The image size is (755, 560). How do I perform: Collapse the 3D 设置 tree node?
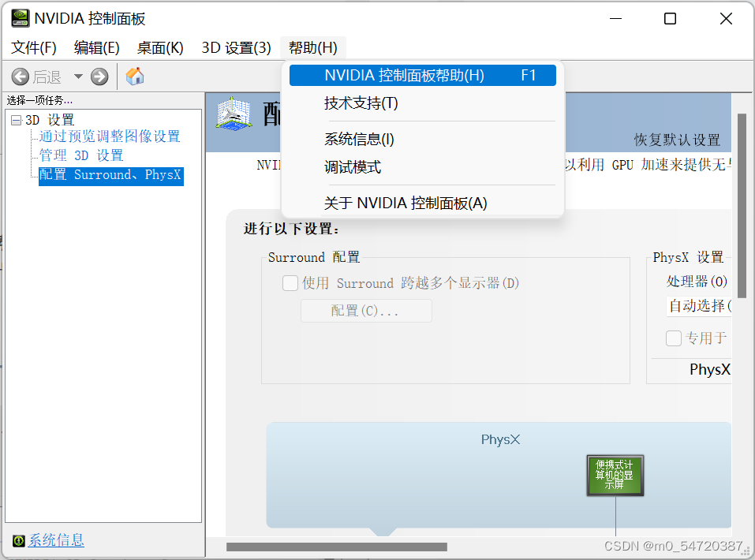coord(16,121)
